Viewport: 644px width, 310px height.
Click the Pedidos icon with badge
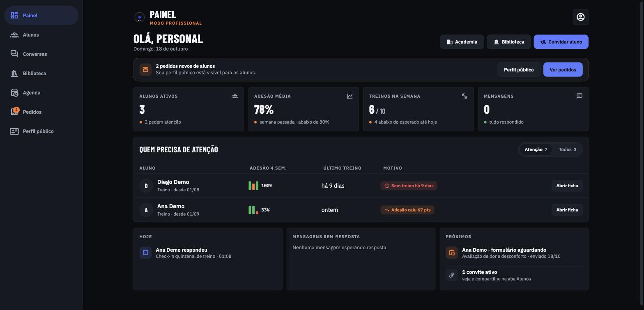coord(15,112)
